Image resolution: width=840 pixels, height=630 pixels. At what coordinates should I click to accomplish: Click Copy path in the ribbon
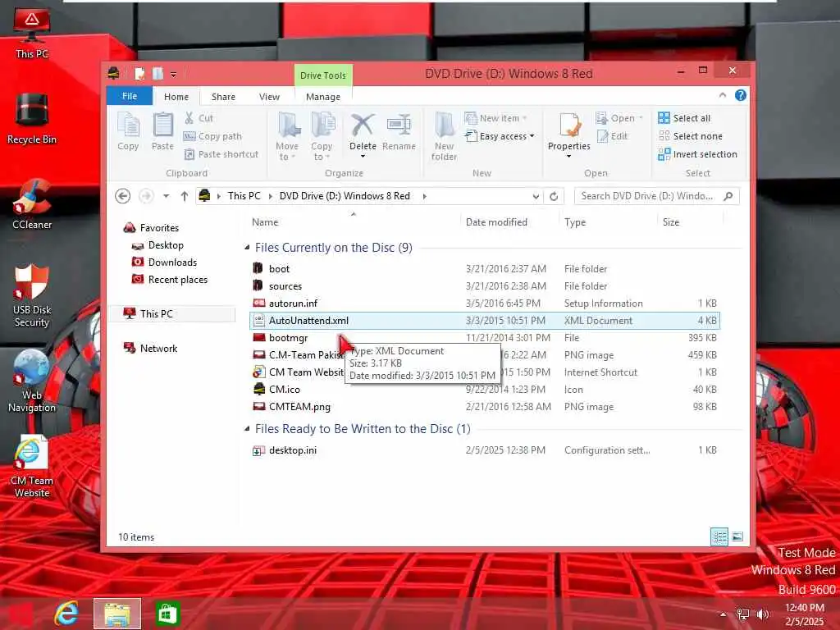tap(212, 137)
